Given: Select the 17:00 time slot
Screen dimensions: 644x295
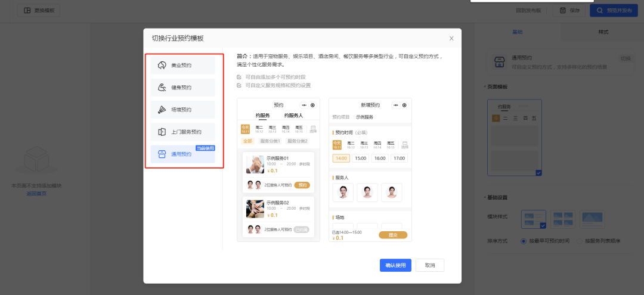Looking at the screenshot, I should [x=399, y=159].
